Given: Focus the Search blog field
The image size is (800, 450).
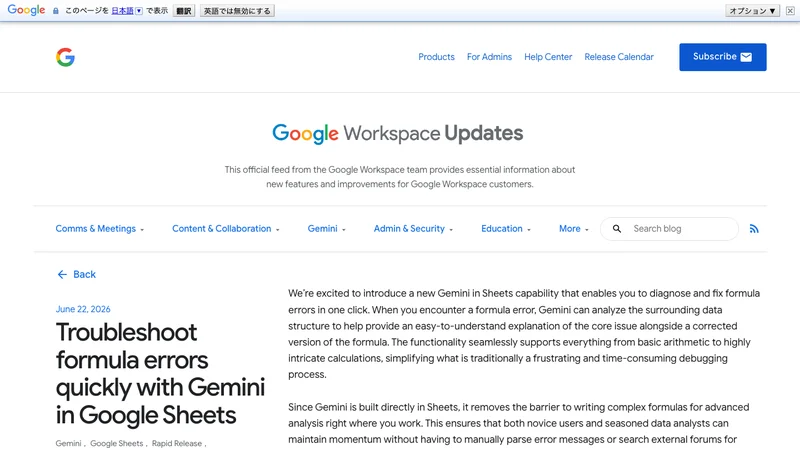Looking at the screenshot, I should pos(669,229).
